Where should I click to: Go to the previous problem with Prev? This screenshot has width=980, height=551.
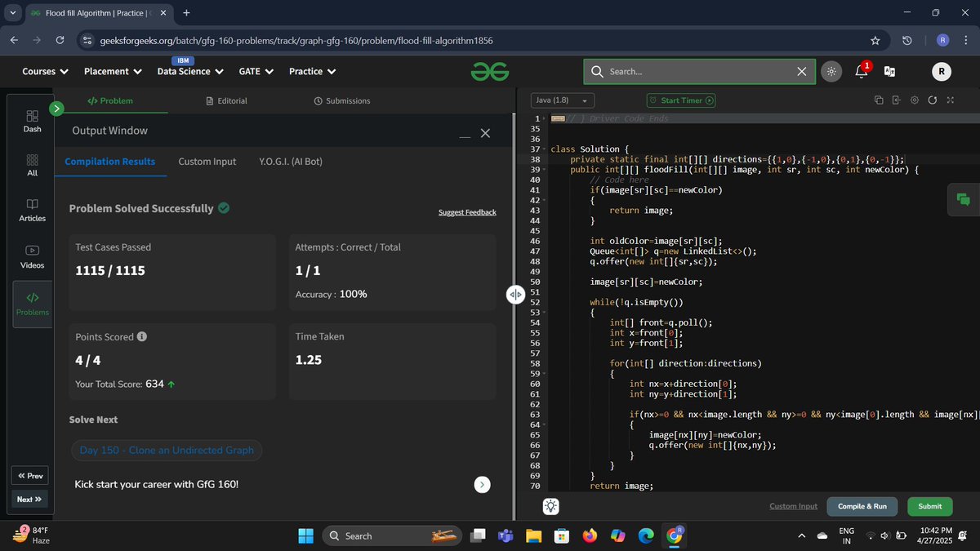click(x=29, y=476)
